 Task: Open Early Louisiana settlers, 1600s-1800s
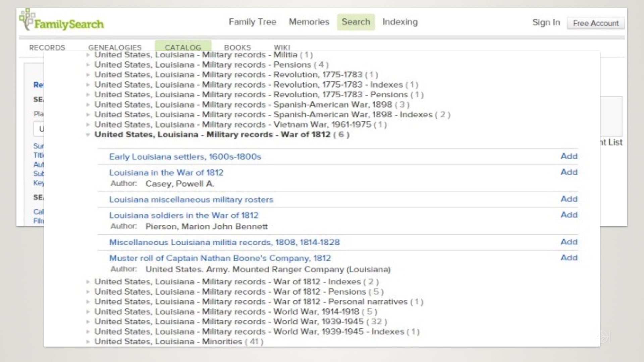(185, 157)
